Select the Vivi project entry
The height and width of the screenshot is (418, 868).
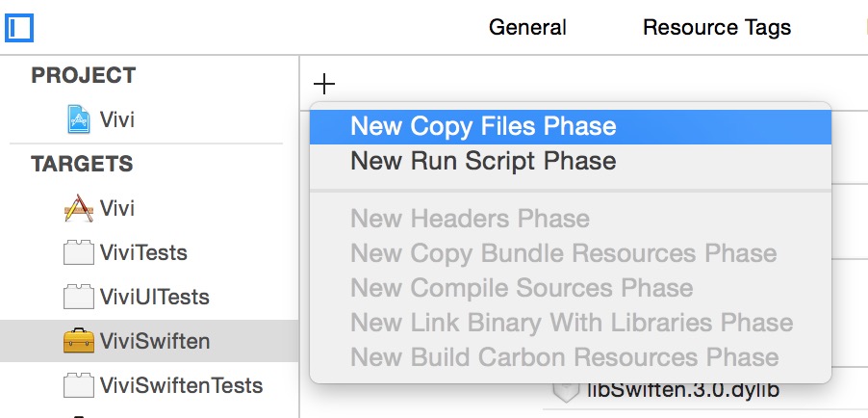coord(117,120)
